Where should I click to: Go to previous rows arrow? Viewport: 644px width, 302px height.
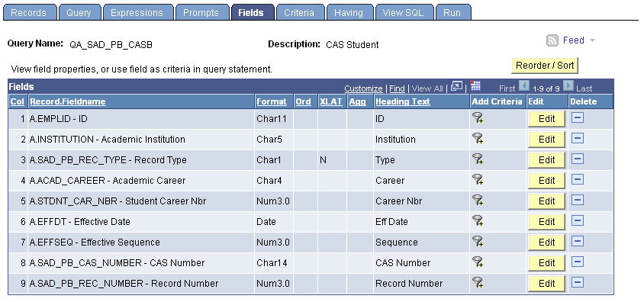(x=524, y=85)
